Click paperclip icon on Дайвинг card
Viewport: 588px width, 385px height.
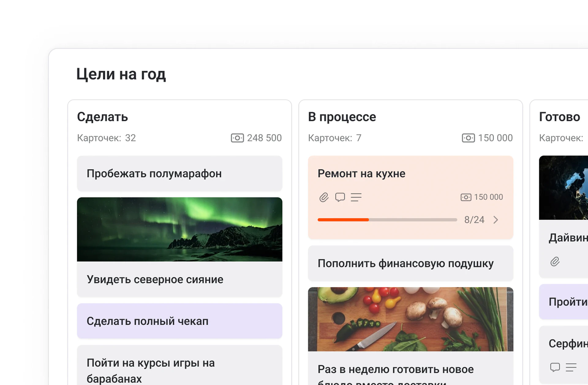(555, 262)
